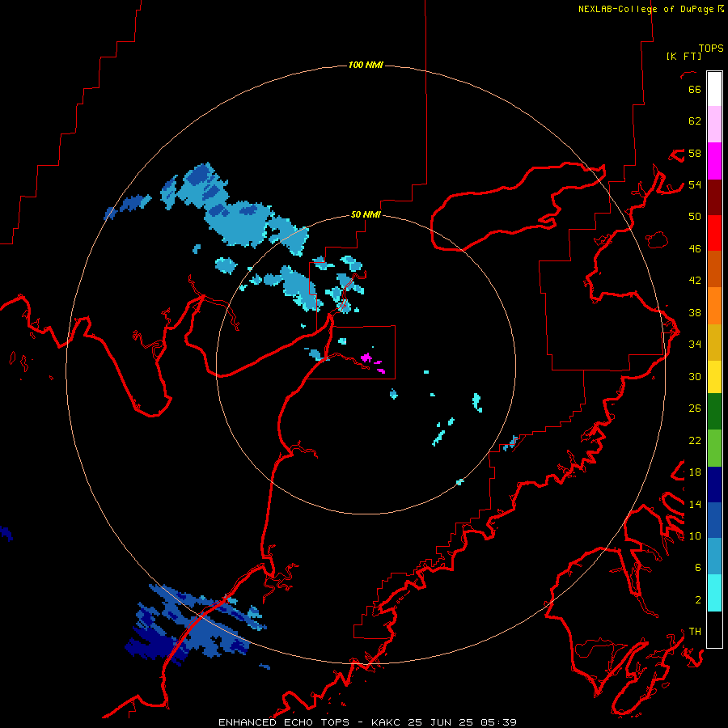Click the '[K FT]' units label

click(684, 56)
